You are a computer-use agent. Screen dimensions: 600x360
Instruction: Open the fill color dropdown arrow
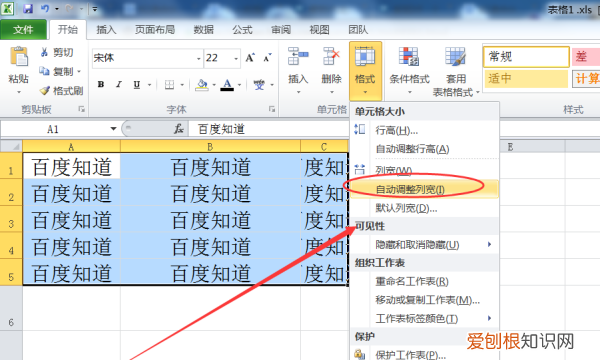(214, 85)
